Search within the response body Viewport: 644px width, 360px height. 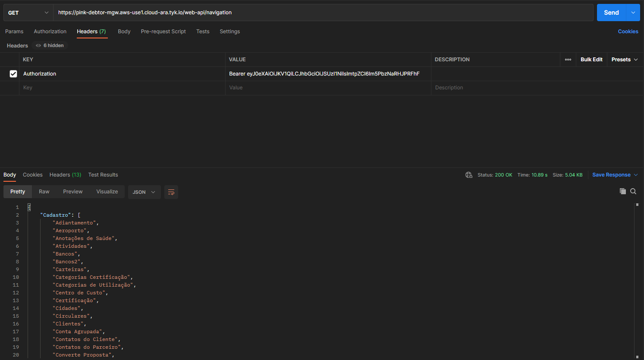tap(633, 191)
